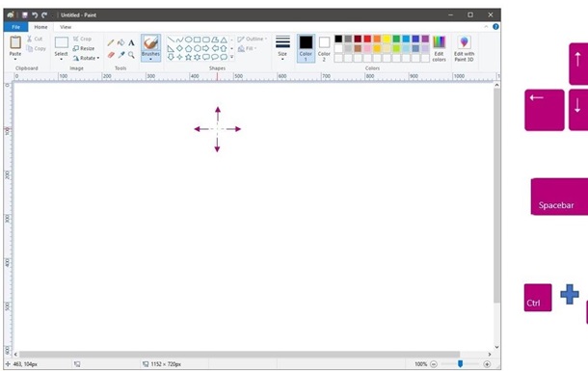The width and height of the screenshot is (588, 371).
Task: Switch to the Home tab
Action: coord(40,27)
